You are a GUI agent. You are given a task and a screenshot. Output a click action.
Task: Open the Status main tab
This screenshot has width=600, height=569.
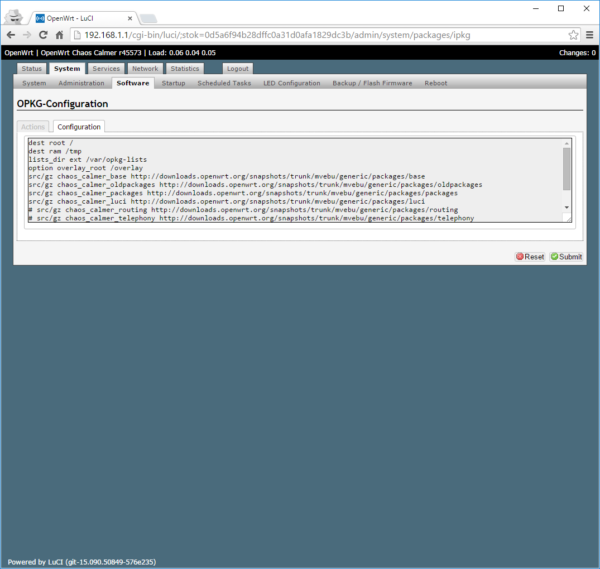click(x=32, y=69)
